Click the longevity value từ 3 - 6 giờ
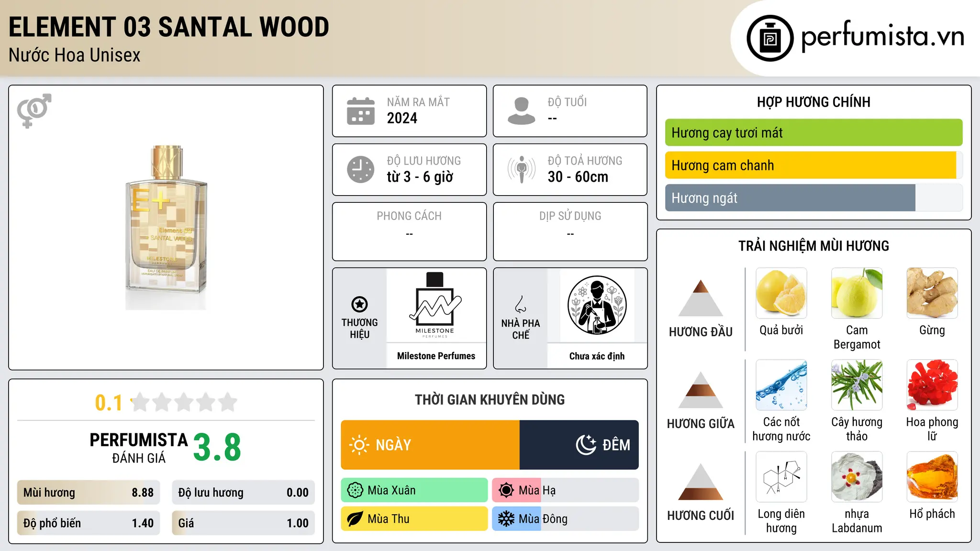This screenshot has height=551, width=980. point(420,177)
